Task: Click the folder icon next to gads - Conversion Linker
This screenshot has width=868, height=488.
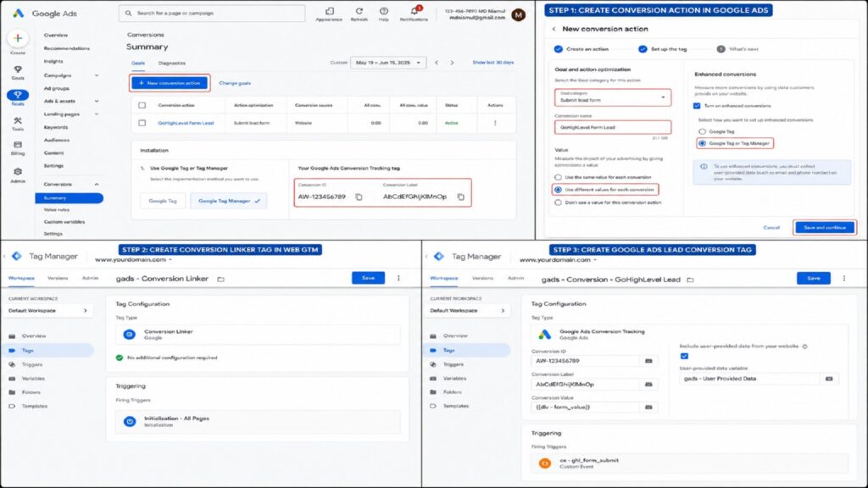Action: click(x=221, y=279)
